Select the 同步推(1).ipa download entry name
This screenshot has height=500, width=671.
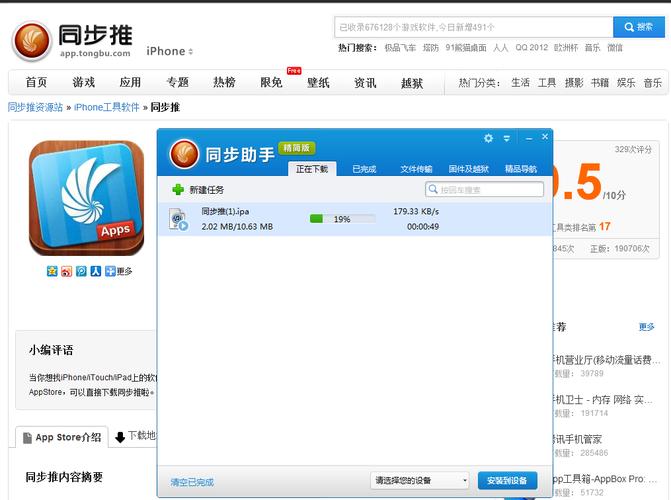point(225,211)
